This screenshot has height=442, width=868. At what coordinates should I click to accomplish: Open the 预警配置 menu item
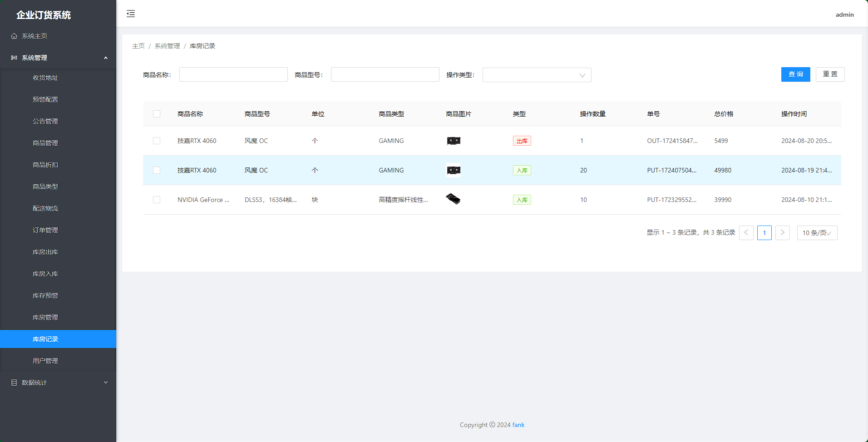click(58, 99)
